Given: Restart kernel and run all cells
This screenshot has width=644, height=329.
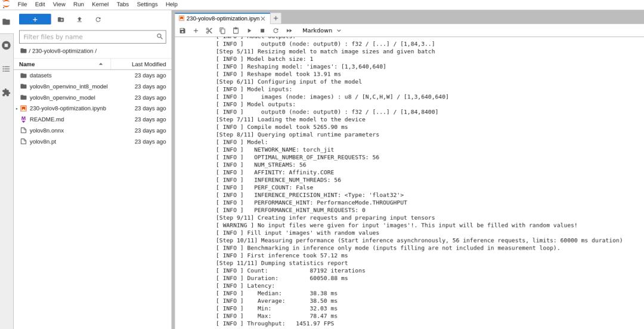Looking at the screenshot, I should pyautogui.click(x=289, y=30).
